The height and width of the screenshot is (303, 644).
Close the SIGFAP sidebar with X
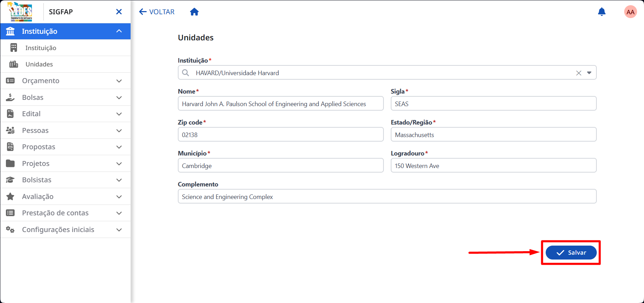119,12
